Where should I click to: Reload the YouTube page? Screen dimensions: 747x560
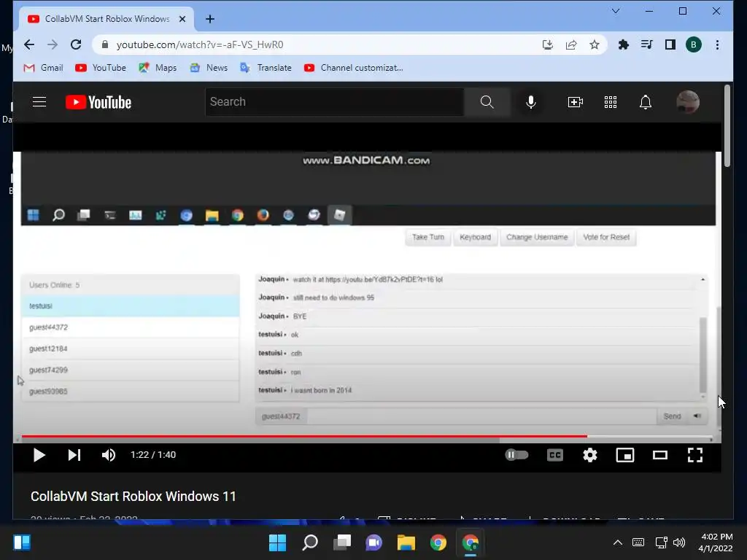click(76, 44)
